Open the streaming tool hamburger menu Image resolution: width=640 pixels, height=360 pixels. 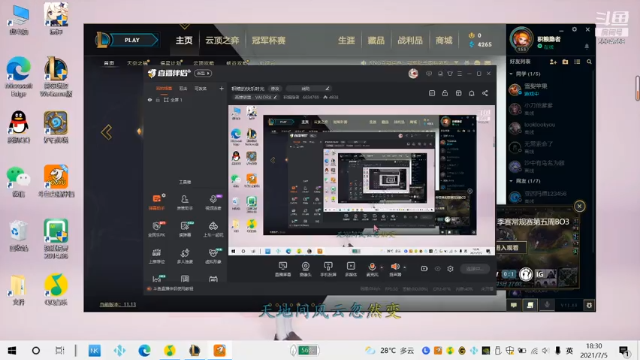coord(460,73)
